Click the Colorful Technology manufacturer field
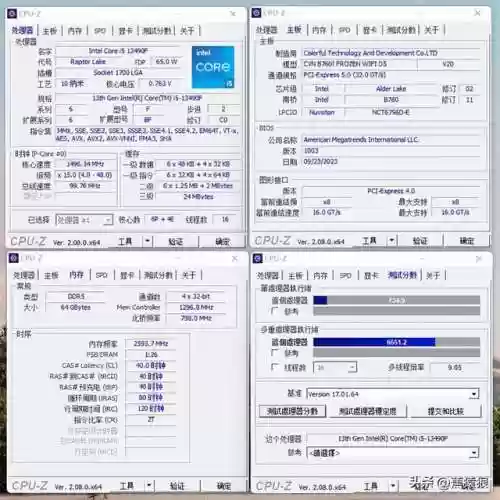This screenshot has width=500, height=500. pos(391,53)
